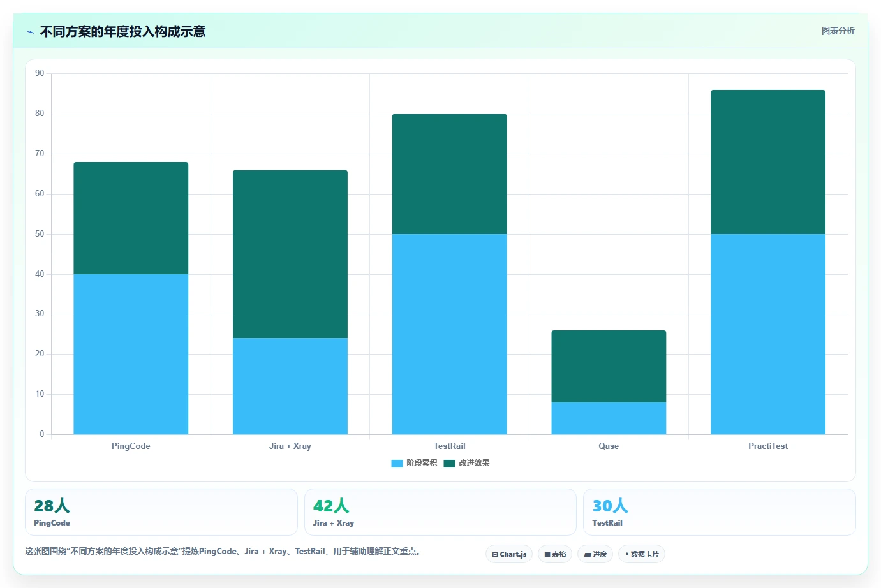This screenshot has height=588, width=881.
Task: Click the blue TestRail bar segment
Action: pos(450,334)
